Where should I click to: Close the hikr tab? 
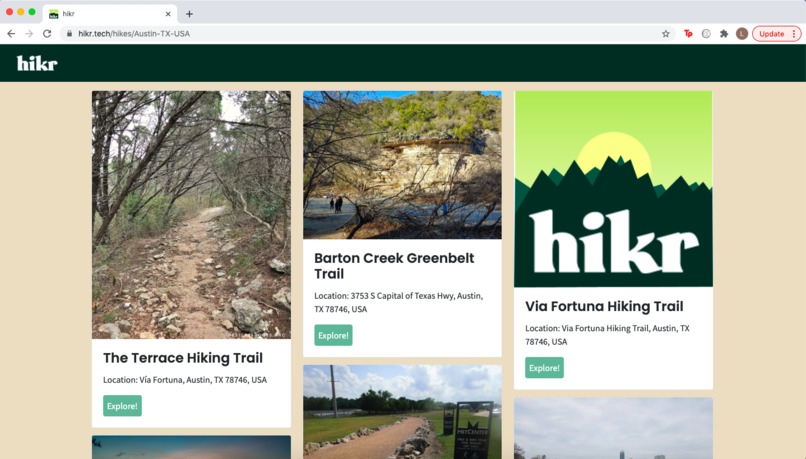(x=168, y=14)
